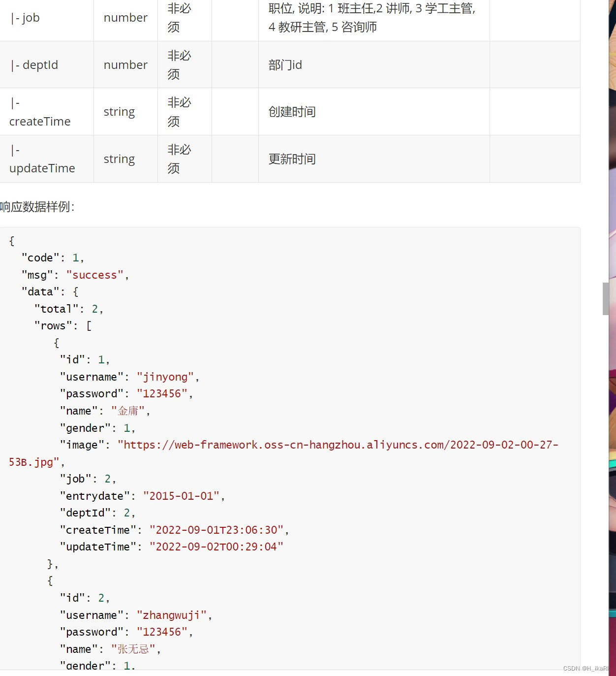The image size is (616, 676).
Task: Click the username value zhangwuji
Action: coord(172,615)
